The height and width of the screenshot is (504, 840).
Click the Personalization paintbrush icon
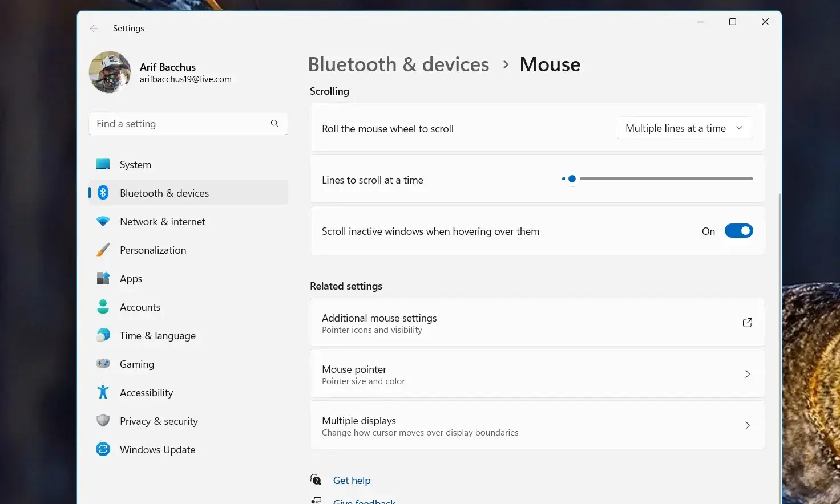click(x=103, y=250)
